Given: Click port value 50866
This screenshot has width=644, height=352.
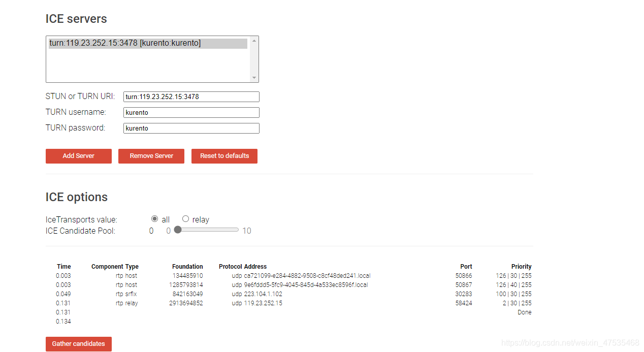Looking at the screenshot, I should pyautogui.click(x=464, y=276).
